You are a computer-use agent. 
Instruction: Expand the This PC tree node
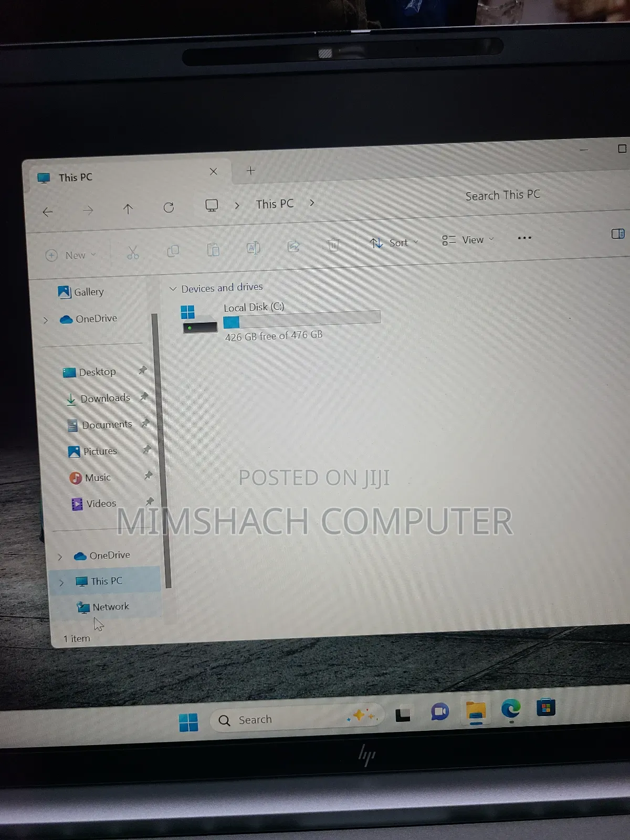[x=61, y=582]
